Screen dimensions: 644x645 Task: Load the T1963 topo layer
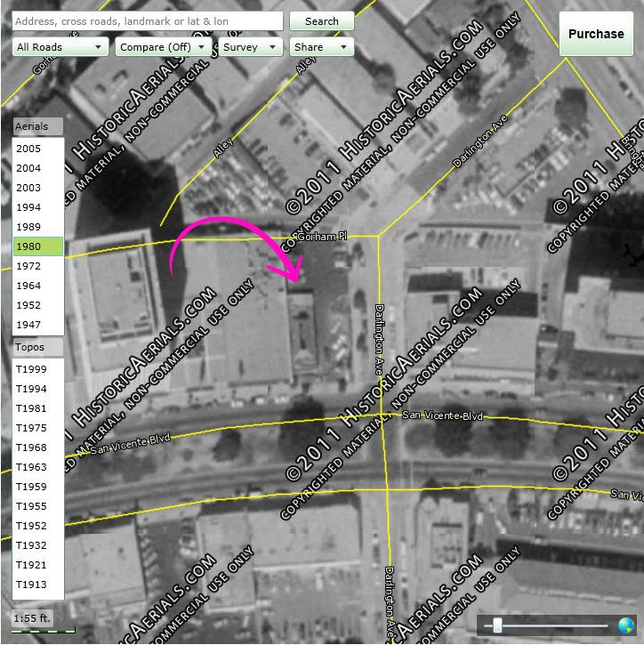click(x=32, y=467)
